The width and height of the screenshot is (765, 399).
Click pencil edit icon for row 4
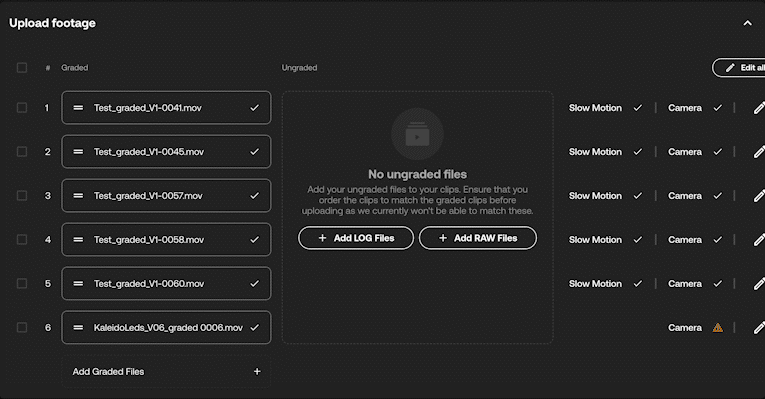759,239
